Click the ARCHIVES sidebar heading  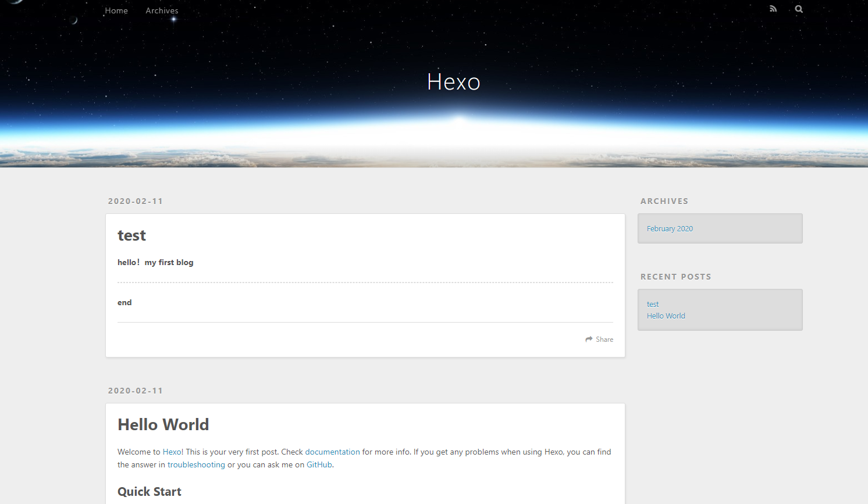click(x=664, y=201)
